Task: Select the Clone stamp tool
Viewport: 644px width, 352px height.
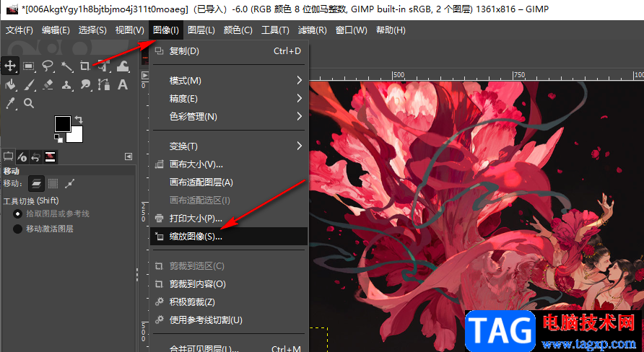Action: pyautogui.click(x=66, y=84)
